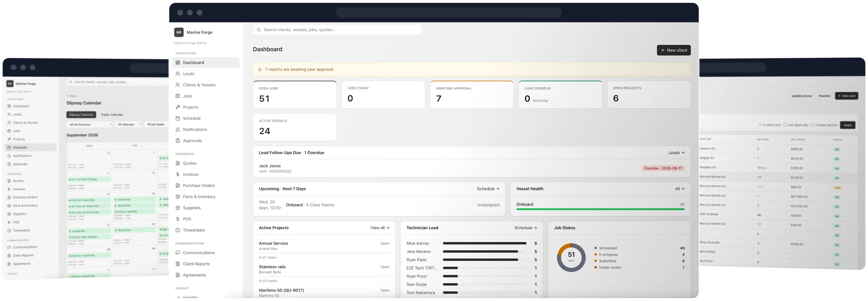Open Notifications via its warning icon in the Dashboard window
Screen dimensions: 868x301
tap(178, 129)
